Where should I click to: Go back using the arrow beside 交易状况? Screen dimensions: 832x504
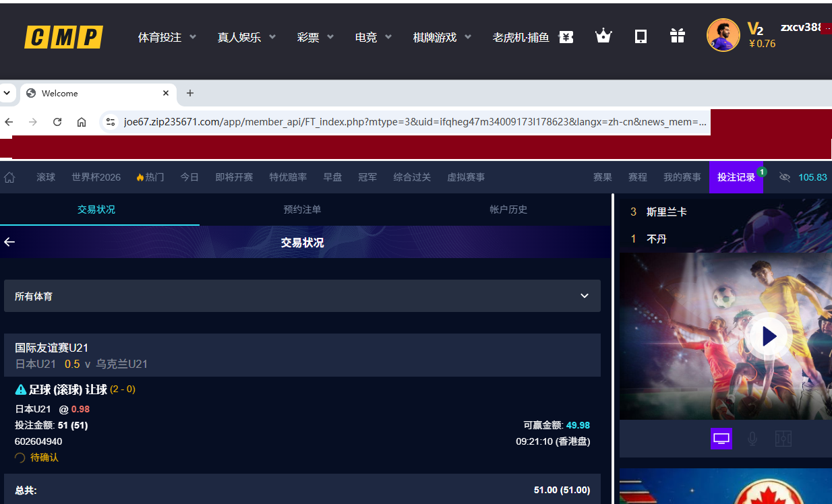[9, 242]
